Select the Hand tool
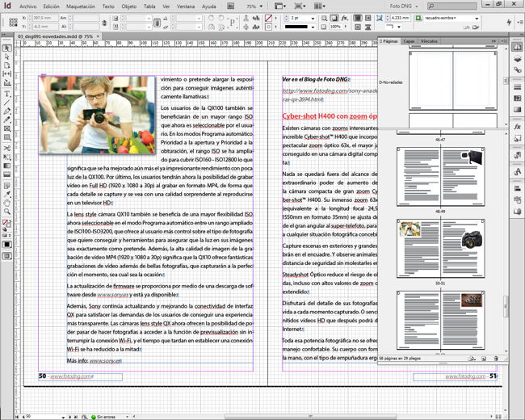 pyautogui.click(x=6, y=203)
